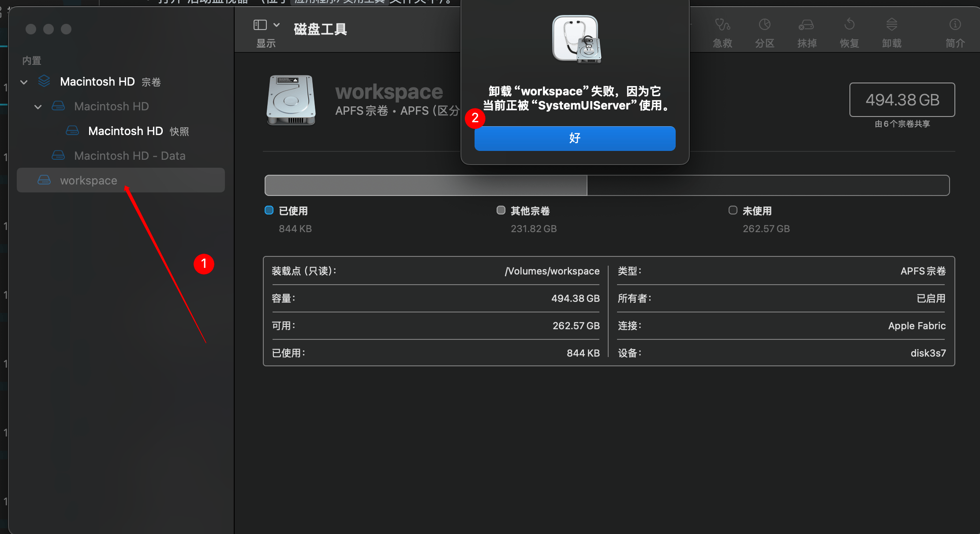980x534 pixels.
Task: Open the view options dropdown chevron
Action: (x=277, y=25)
